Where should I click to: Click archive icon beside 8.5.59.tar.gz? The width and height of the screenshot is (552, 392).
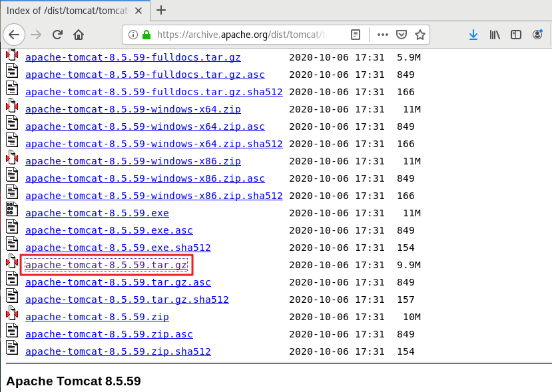coord(12,261)
